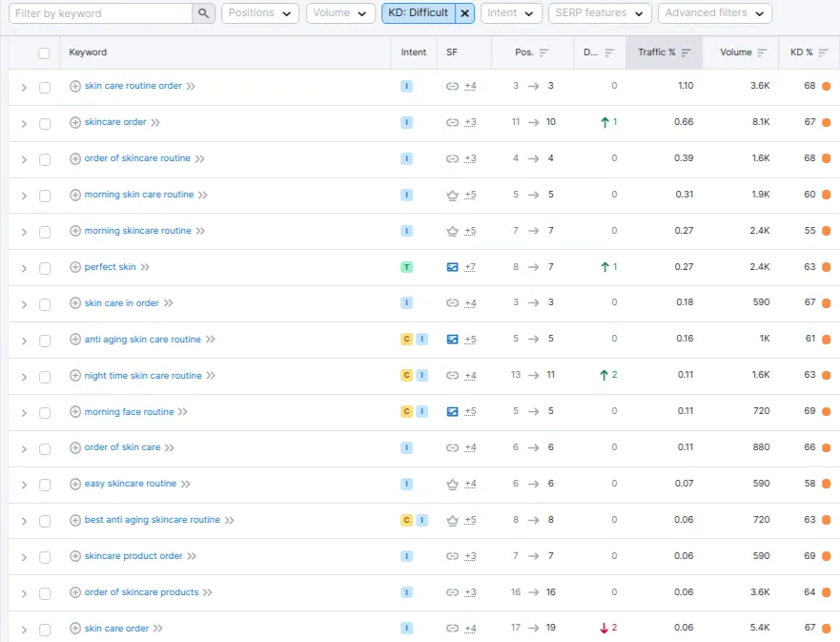This screenshot has width=840, height=642.
Task: Open double-chevron icon after 'order of skincare routine'
Action: point(200,158)
